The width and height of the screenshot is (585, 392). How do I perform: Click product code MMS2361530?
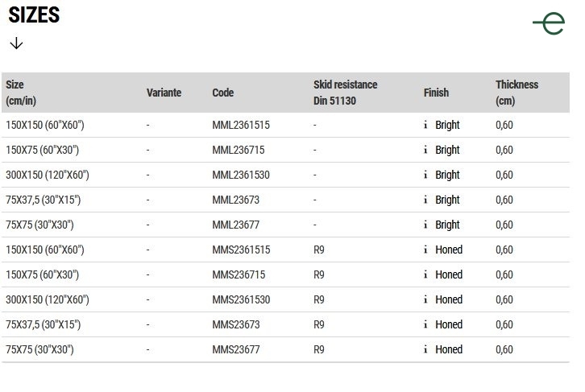point(241,299)
